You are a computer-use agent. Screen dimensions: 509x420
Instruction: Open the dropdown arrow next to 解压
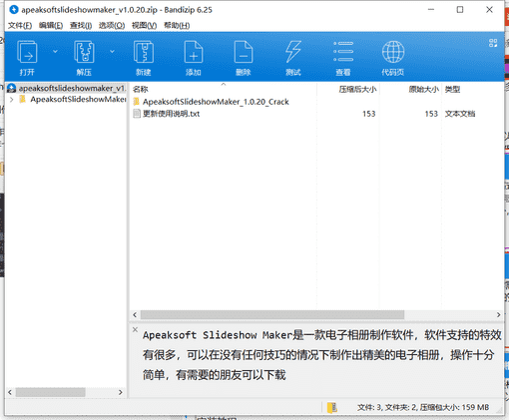click(x=112, y=51)
